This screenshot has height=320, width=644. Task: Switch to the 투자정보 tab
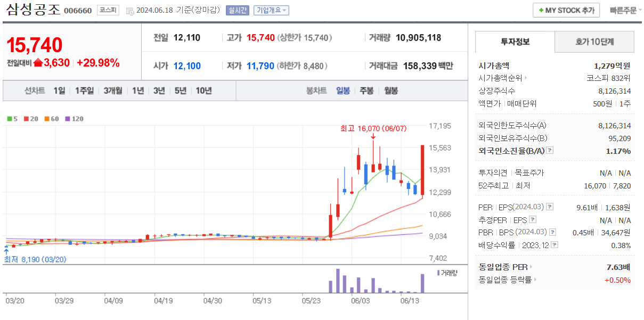click(515, 42)
